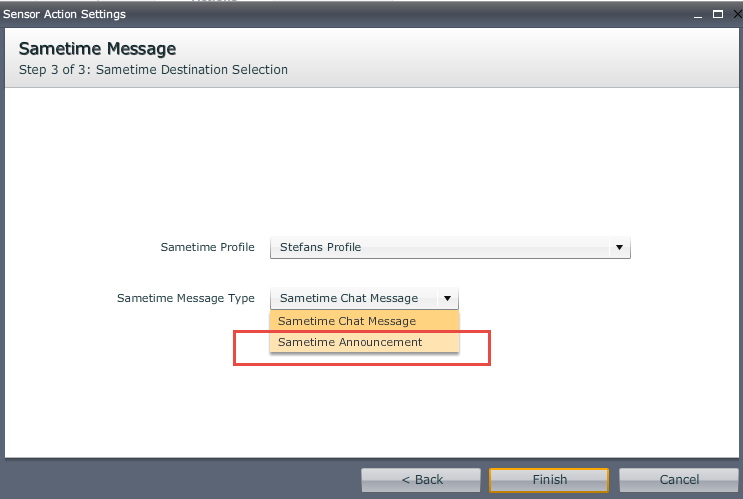
Task: Click the Sensor Action Settings title text
Action: pyautogui.click(x=63, y=14)
